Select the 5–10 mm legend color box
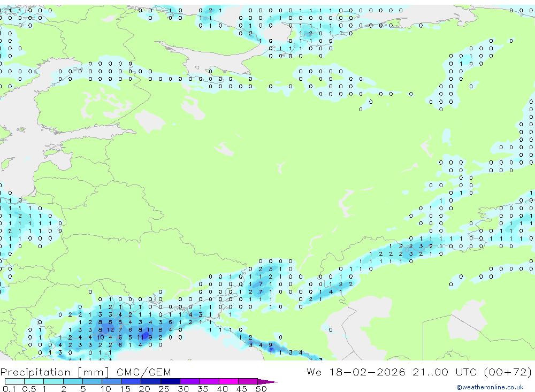Viewport: 535px width, 392px height. click(x=92, y=381)
